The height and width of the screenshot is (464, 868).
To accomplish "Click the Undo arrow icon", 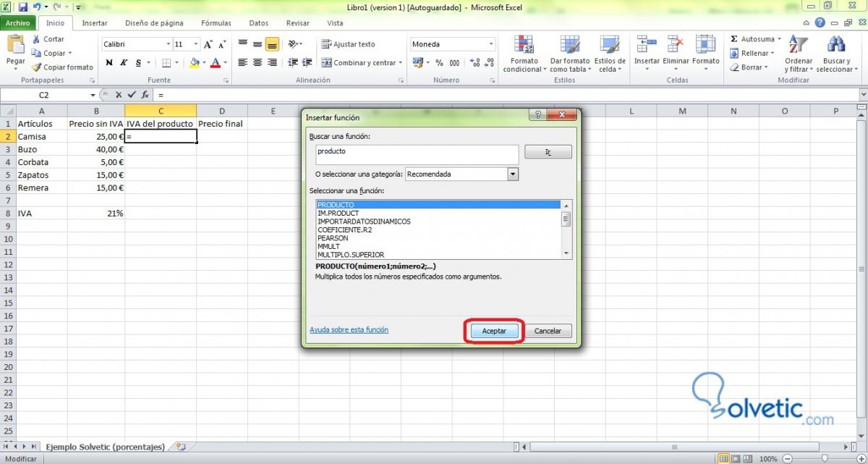I will pos(36,7).
